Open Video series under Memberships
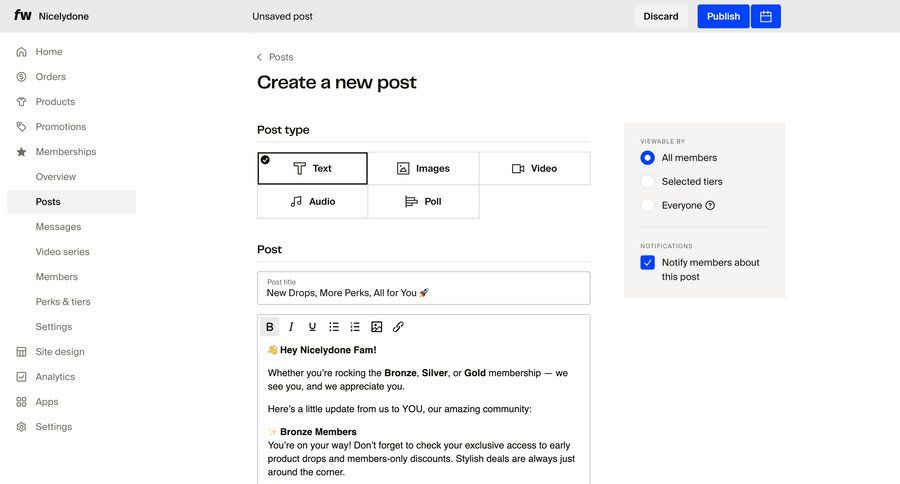The width and height of the screenshot is (900, 484). [63, 252]
